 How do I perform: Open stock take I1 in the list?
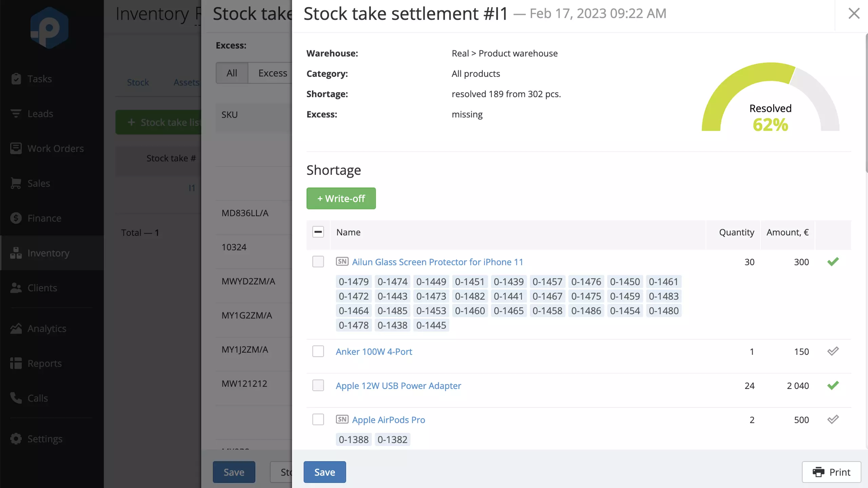(x=192, y=188)
